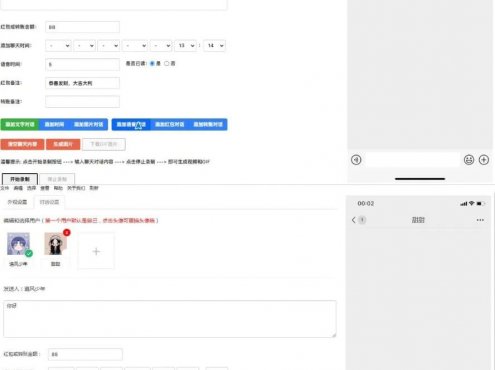Focus the message input box in phone preview

(x=413, y=160)
